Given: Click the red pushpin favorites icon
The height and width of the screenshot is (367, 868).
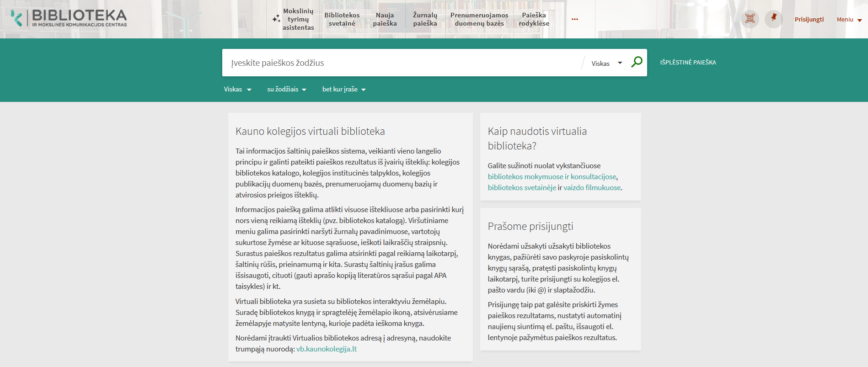Looking at the screenshot, I should point(773,19).
